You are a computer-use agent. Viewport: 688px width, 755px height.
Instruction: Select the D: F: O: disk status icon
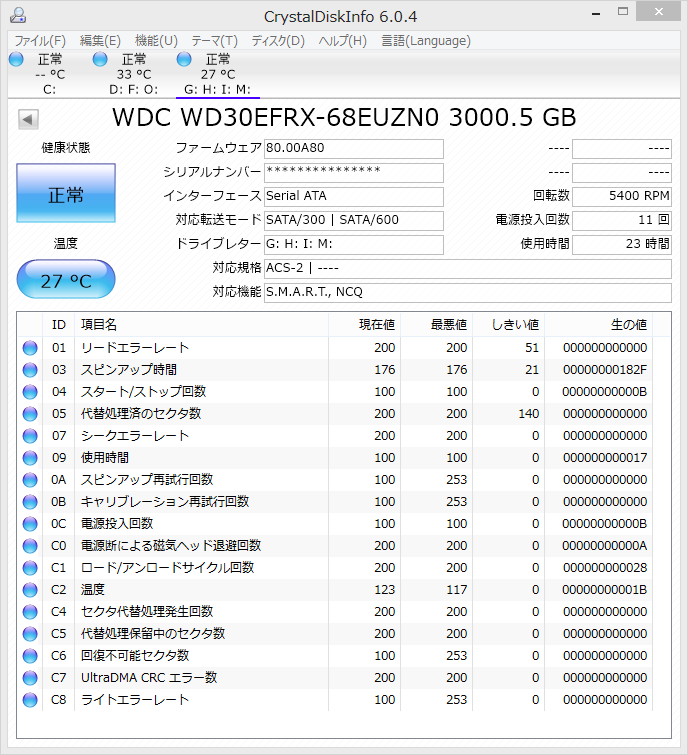pos(100,59)
